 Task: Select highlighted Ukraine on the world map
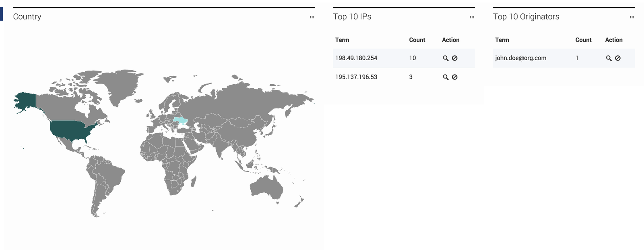(x=181, y=121)
